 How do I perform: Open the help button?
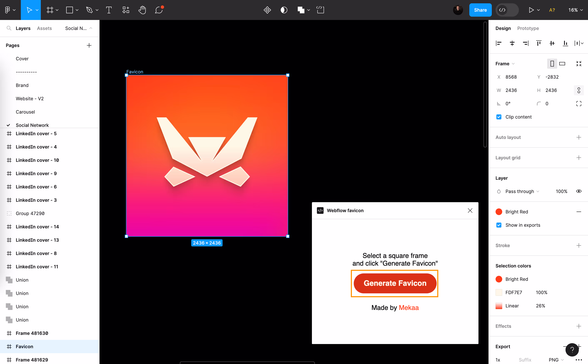pyautogui.click(x=572, y=350)
